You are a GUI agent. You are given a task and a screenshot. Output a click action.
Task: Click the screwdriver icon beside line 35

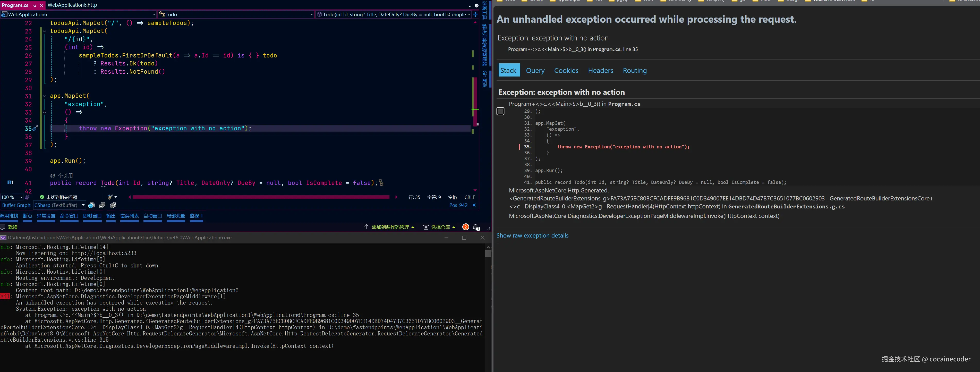pos(35,129)
